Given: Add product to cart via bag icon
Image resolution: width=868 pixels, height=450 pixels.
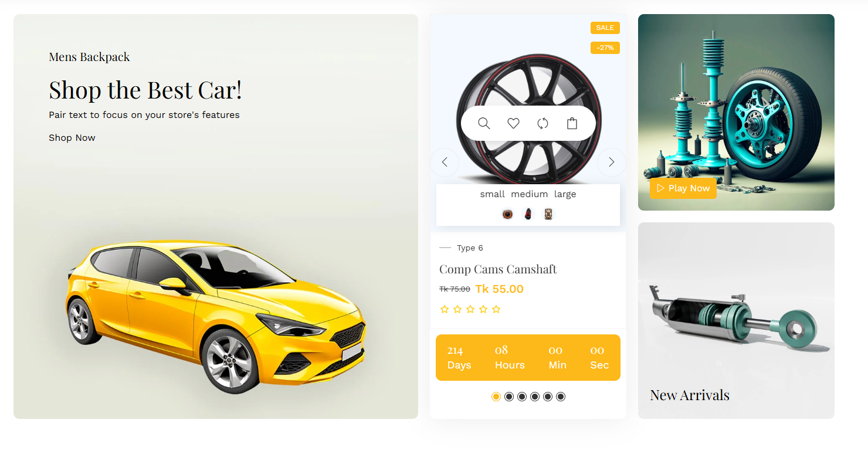Looking at the screenshot, I should (572, 123).
